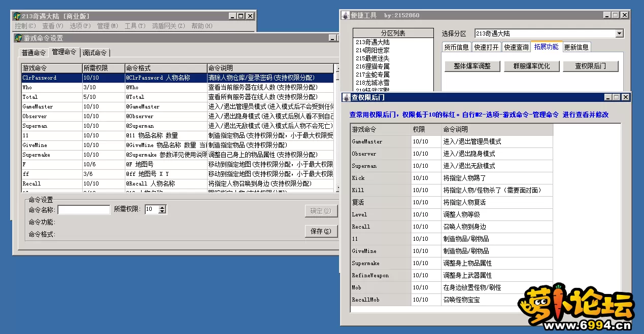
Task: Select the ff command row with 3/6
Action: 178,174
